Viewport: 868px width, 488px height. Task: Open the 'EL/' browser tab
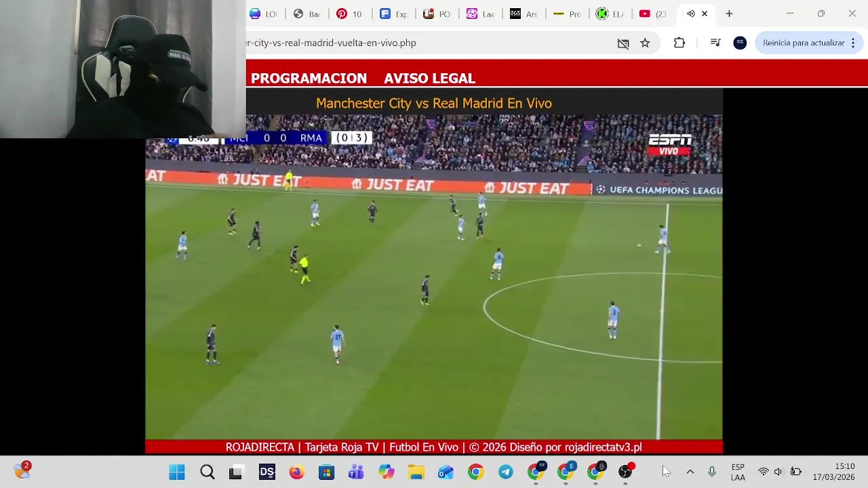(610, 14)
